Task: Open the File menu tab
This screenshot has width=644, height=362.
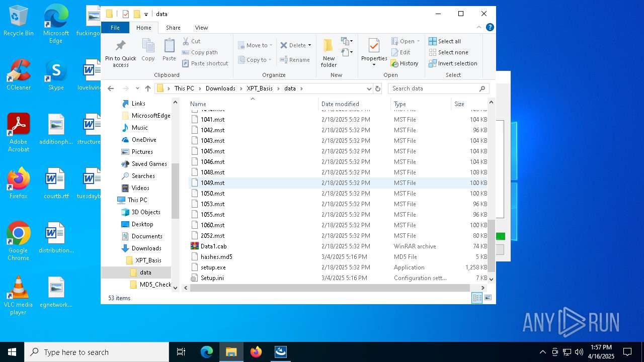Action: point(115,28)
